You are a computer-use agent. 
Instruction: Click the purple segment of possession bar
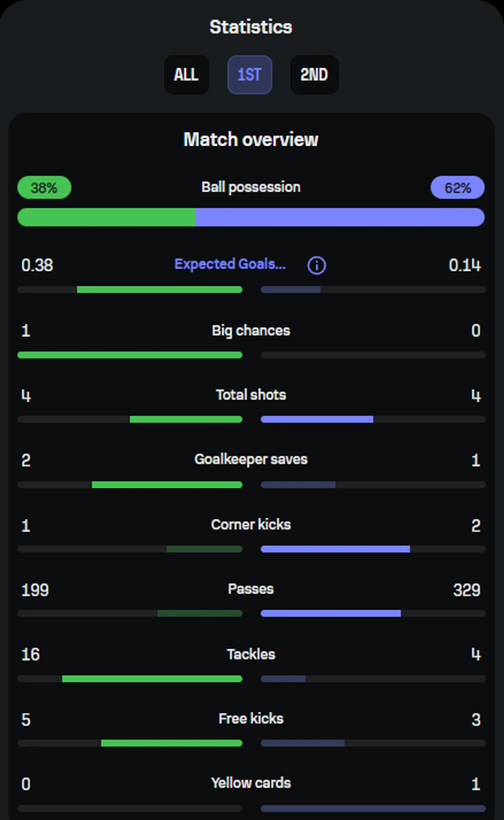(x=340, y=217)
